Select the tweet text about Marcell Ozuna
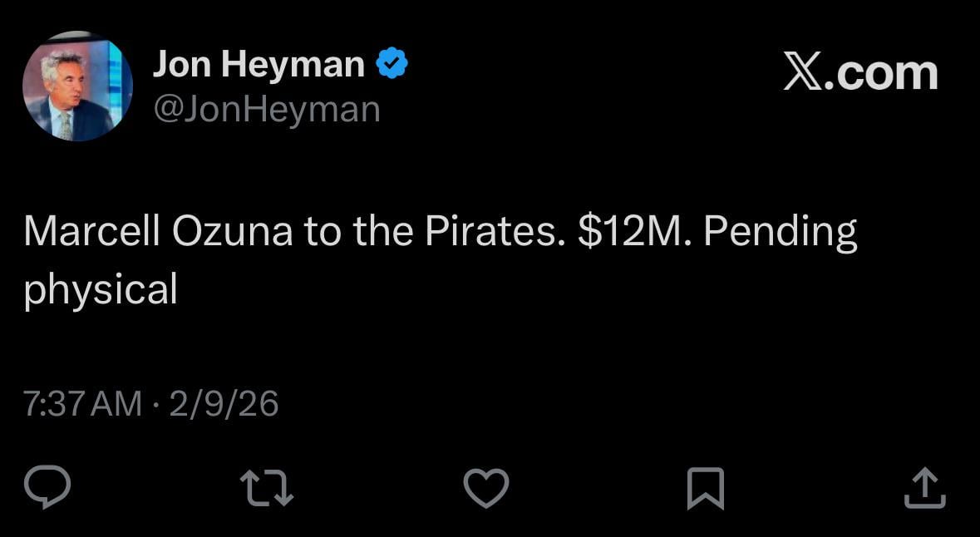This screenshot has width=980, height=537. (441, 258)
